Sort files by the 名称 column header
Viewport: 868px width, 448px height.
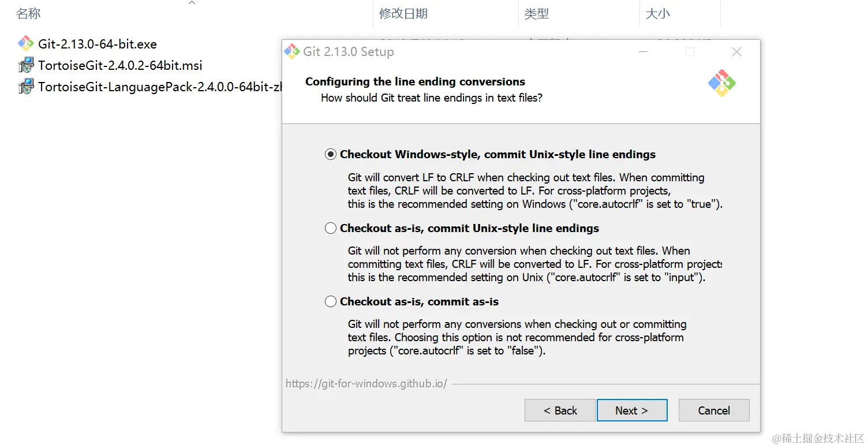[x=28, y=13]
